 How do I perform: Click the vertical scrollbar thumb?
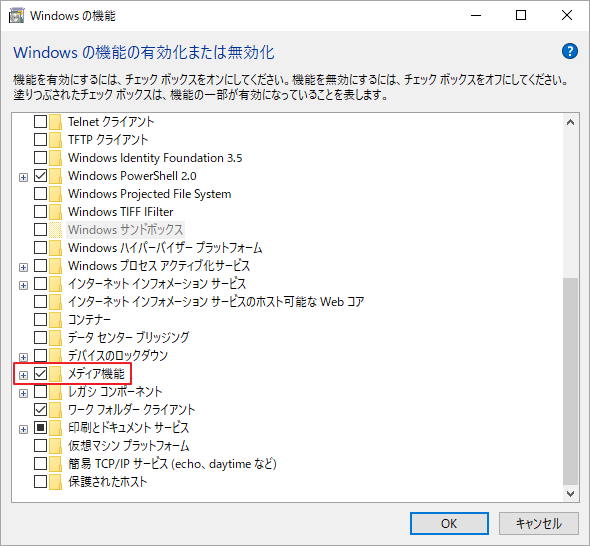click(x=570, y=382)
